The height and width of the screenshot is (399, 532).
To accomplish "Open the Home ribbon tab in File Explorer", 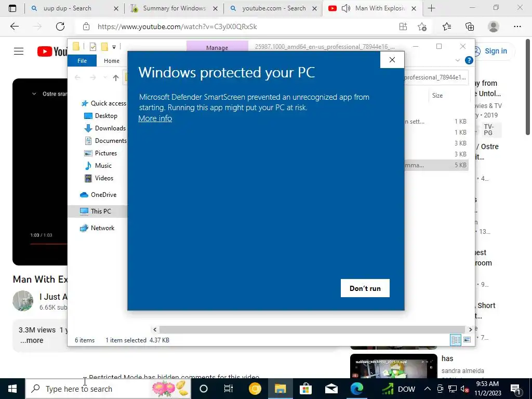I will tap(112, 61).
